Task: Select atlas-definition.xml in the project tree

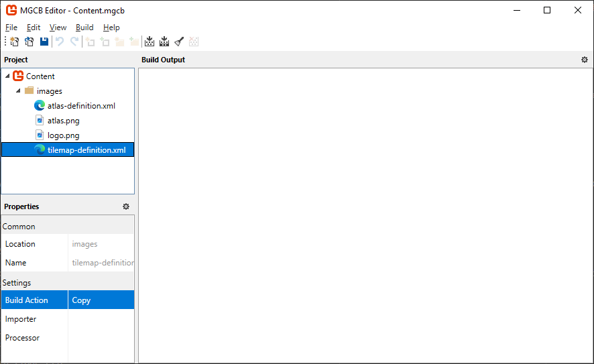Action: 81,106
